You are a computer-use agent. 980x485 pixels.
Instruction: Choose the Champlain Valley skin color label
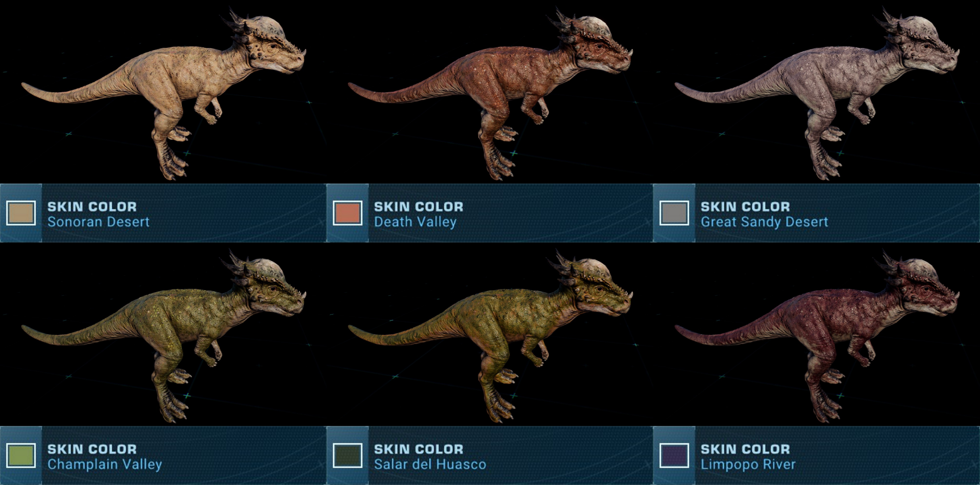click(x=105, y=464)
